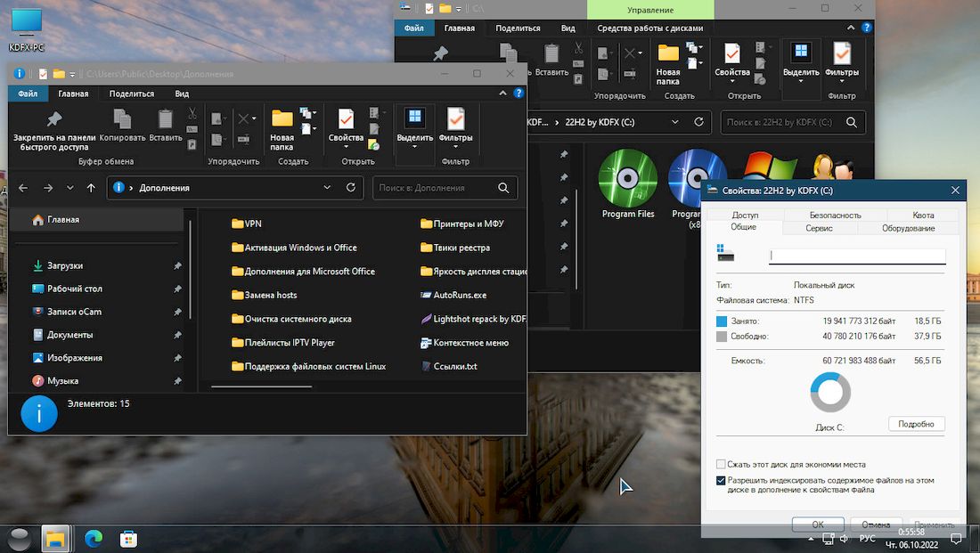
Task: Select Замена hosts folder
Action: [x=264, y=295]
